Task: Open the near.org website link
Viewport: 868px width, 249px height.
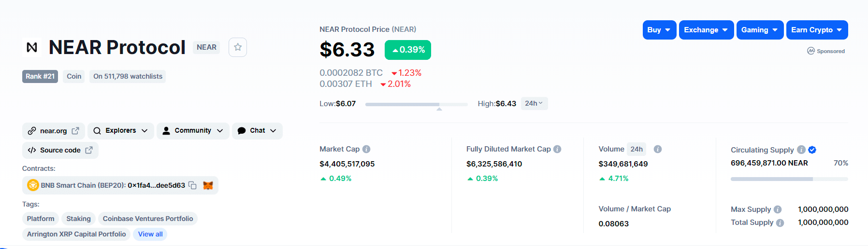Action: click(x=54, y=131)
